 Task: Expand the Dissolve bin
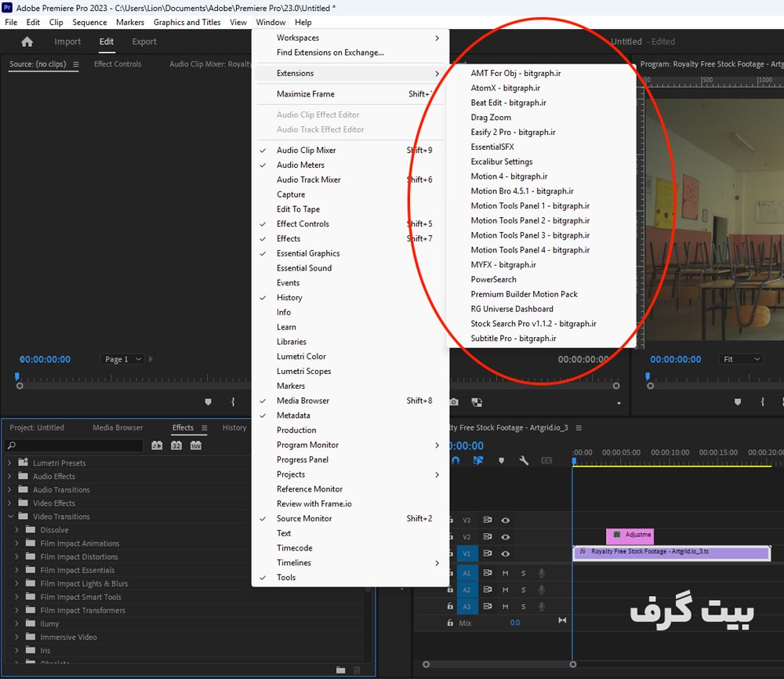coord(17,530)
